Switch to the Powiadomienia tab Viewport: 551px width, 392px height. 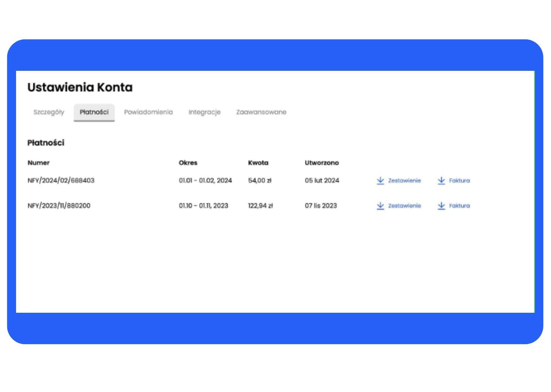pyautogui.click(x=148, y=112)
